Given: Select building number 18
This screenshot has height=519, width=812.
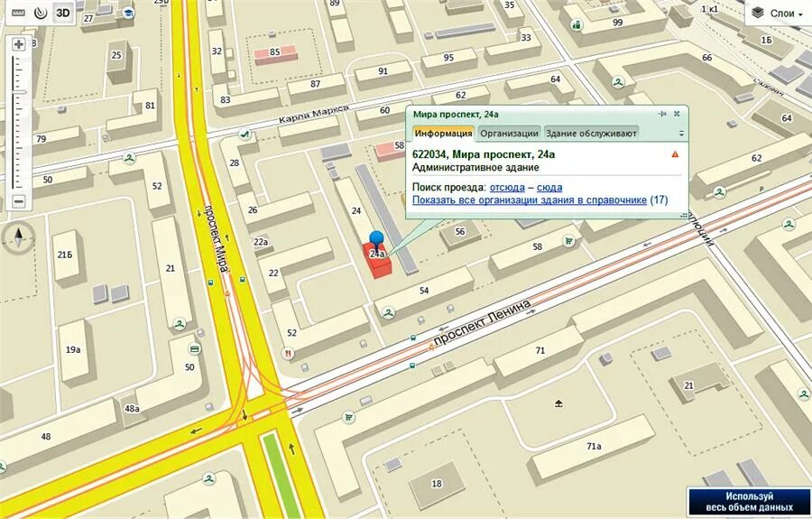Looking at the screenshot, I should coord(437,483).
